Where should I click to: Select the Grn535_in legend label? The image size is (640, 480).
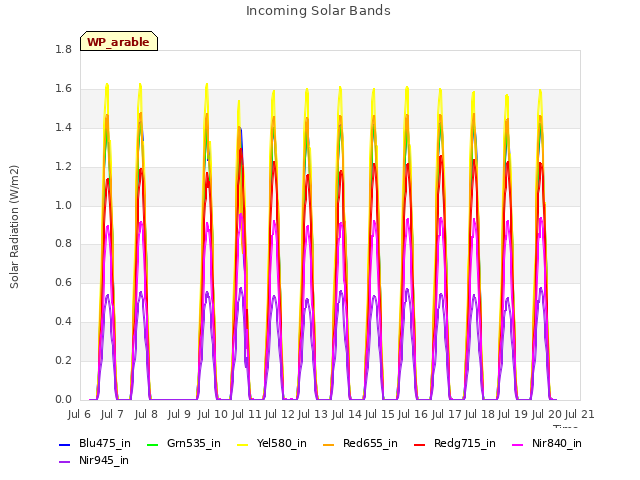[194, 444]
